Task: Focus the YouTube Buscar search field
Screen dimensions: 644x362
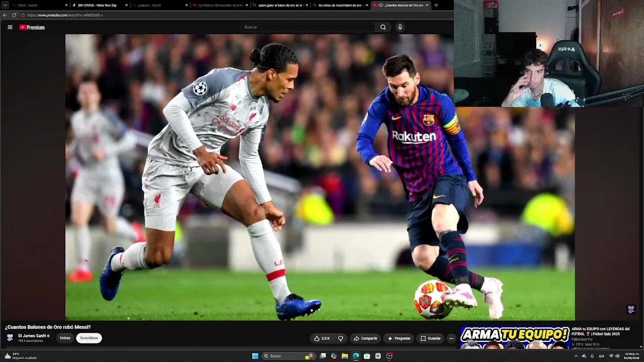Action: pos(308,27)
